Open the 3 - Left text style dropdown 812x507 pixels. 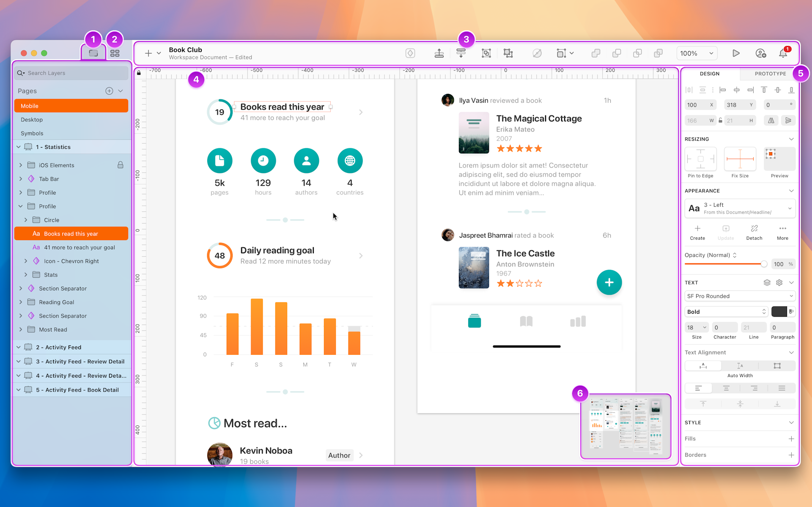pos(740,208)
